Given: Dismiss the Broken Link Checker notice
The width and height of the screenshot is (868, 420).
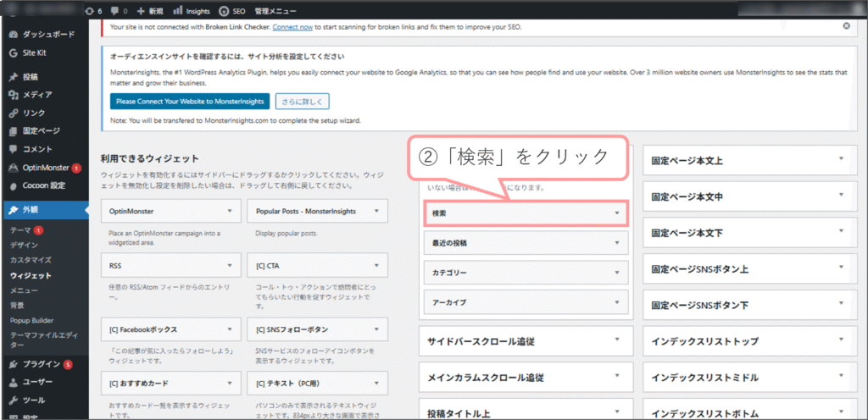Looking at the screenshot, I should [x=846, y=26].
